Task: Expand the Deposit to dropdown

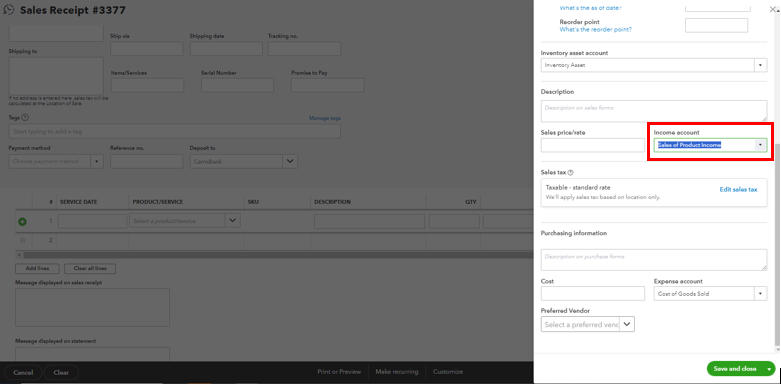Action: [290, 161]
